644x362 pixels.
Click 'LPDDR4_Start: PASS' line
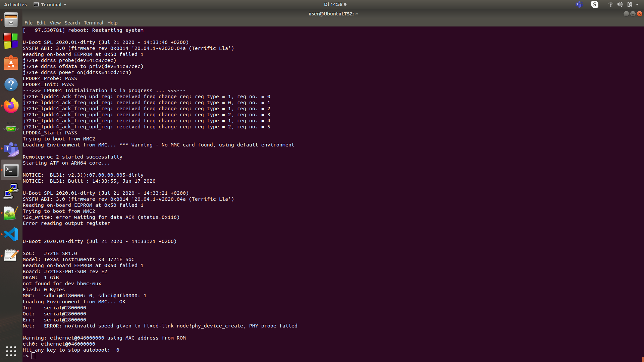(50, 133)
